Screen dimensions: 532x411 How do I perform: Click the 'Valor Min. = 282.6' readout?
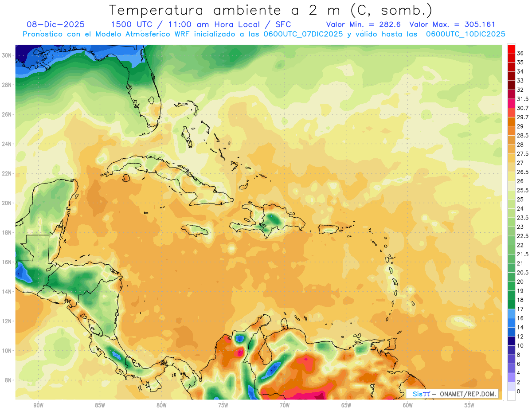pos(364,25)
